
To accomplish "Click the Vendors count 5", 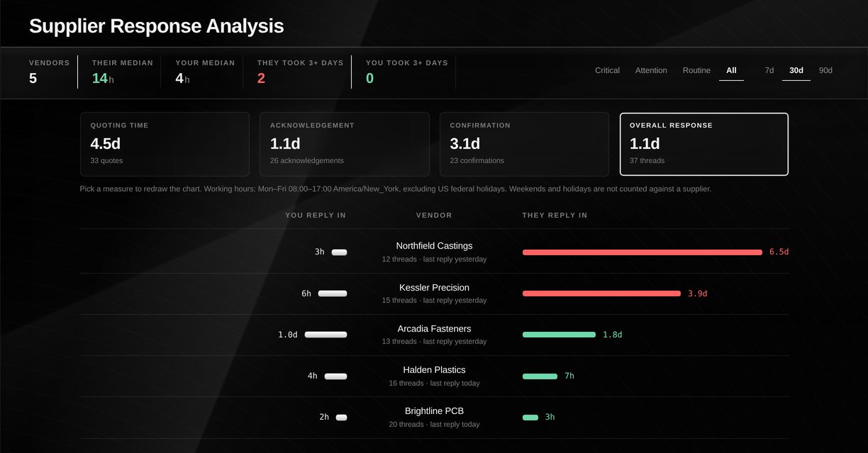I will [33, 79].
